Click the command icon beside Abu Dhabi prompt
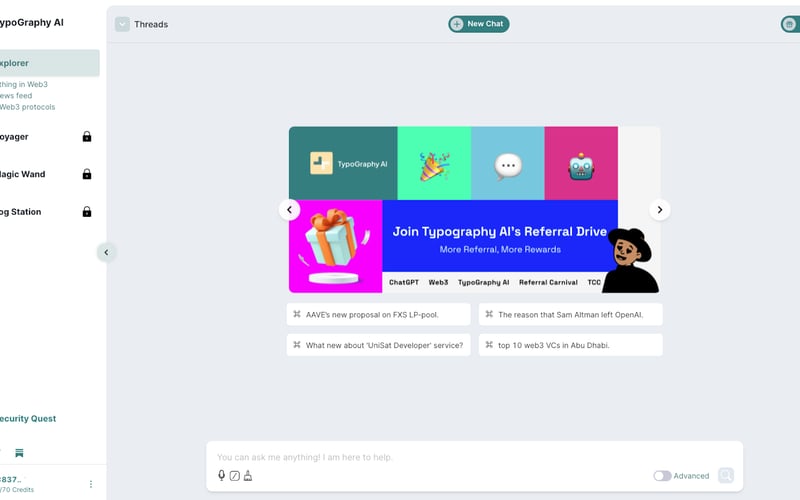The image size is (800, 500). pyautogui.click(x=489, y=345)
